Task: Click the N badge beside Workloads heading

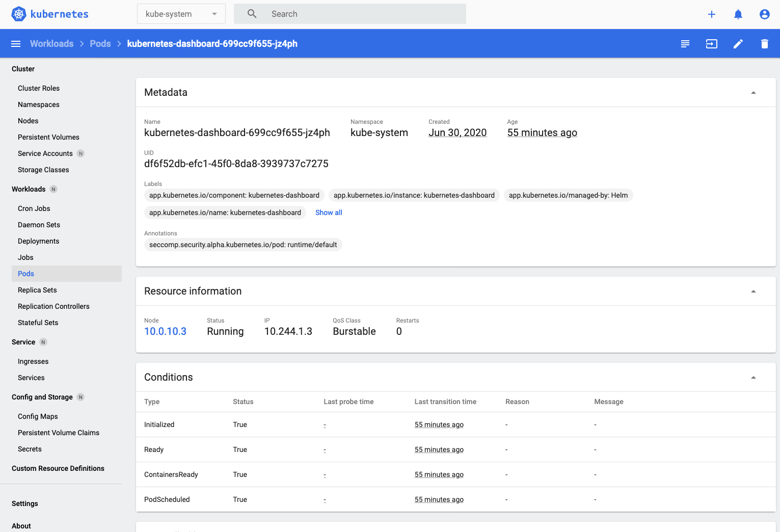Action: click(x=53, y=189)
